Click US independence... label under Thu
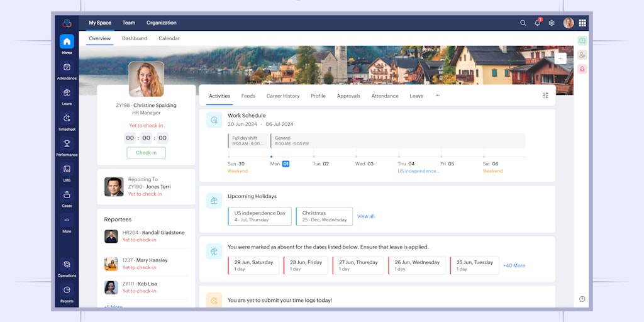This screenshot has width=644, height=322. click(418, 171)
